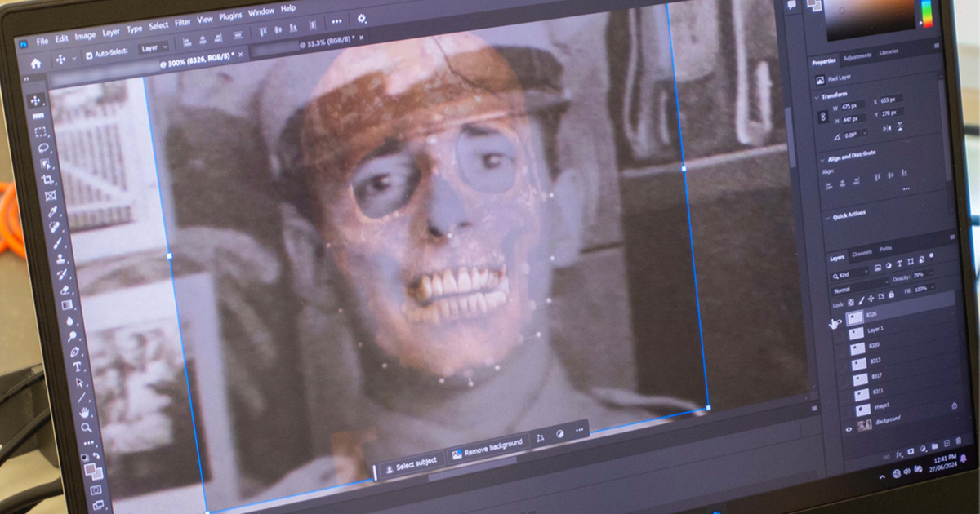Click the foreground color swatch
The height and width of the screenshot is (514, 980).
[91, 468]
